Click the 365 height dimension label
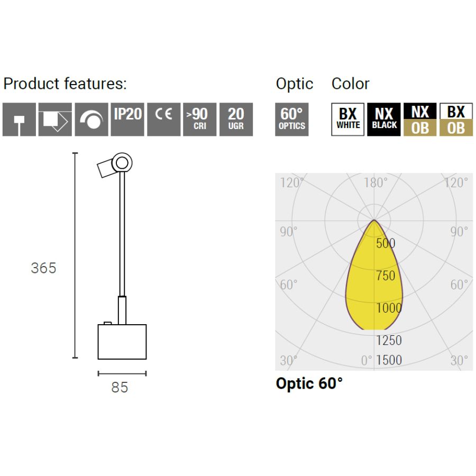Screen dimensions: 476x476 coord(43,268)
